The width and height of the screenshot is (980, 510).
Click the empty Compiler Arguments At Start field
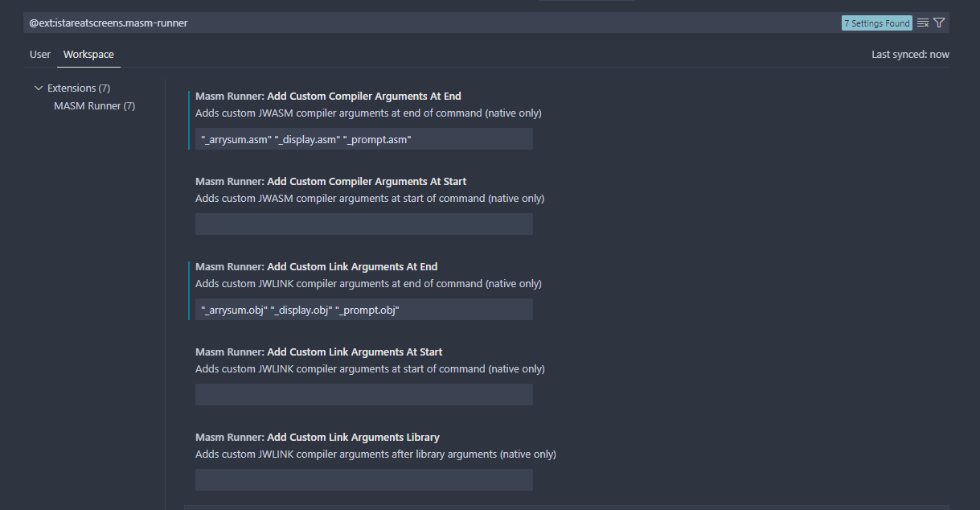coord(363,224)
